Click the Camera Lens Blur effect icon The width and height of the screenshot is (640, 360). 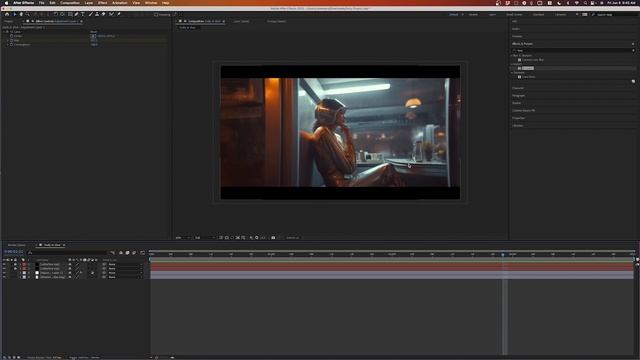[x=519, y=60]
